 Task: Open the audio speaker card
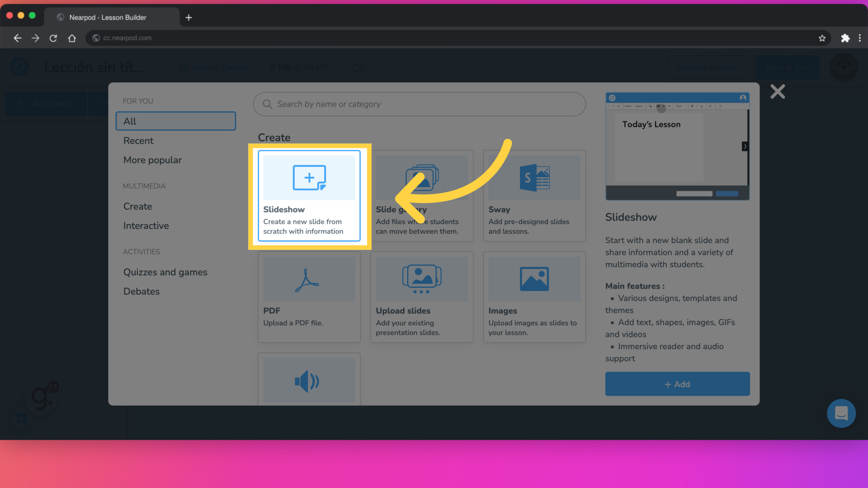pyautogui.click(x=309, y=379)
